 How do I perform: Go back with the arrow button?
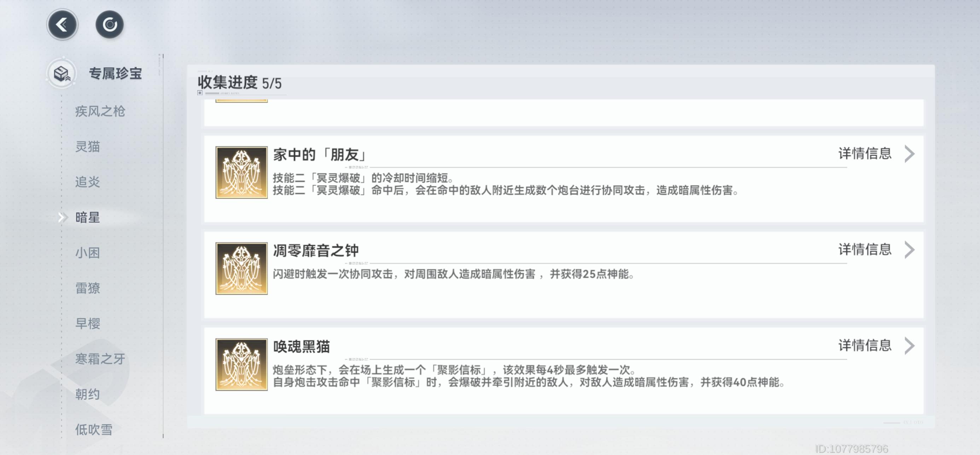pyautogui.click(x=62, y=25)
